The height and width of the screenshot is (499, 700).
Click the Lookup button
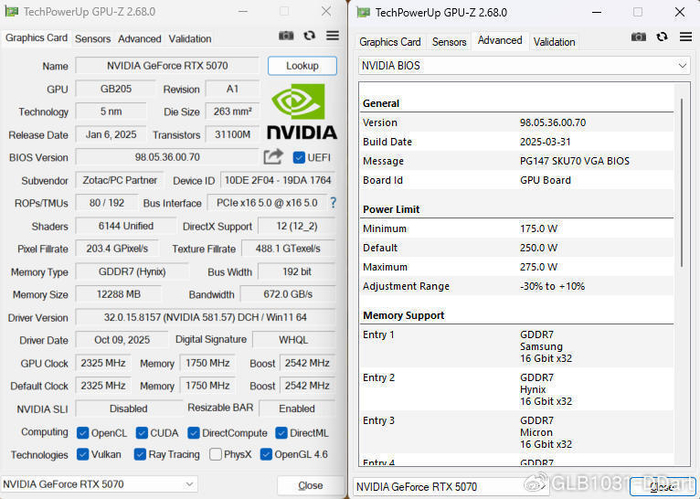click(302, 66)
